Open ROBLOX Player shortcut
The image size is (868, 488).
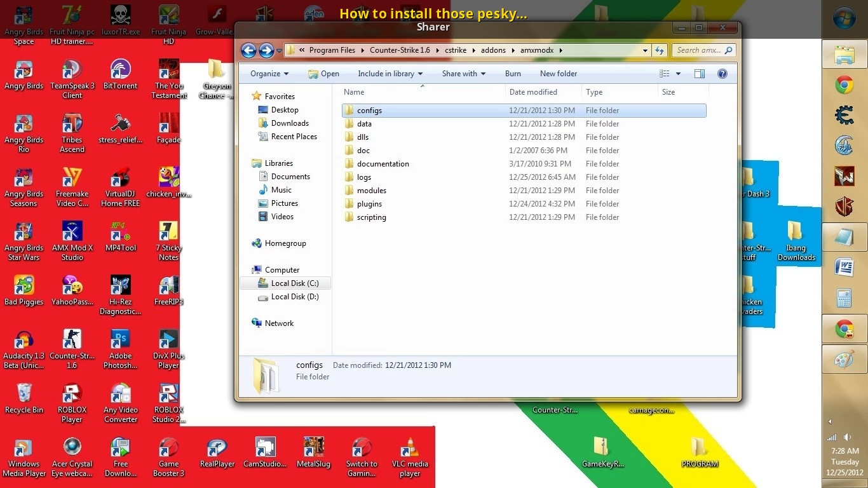click(x=72, y=403)
